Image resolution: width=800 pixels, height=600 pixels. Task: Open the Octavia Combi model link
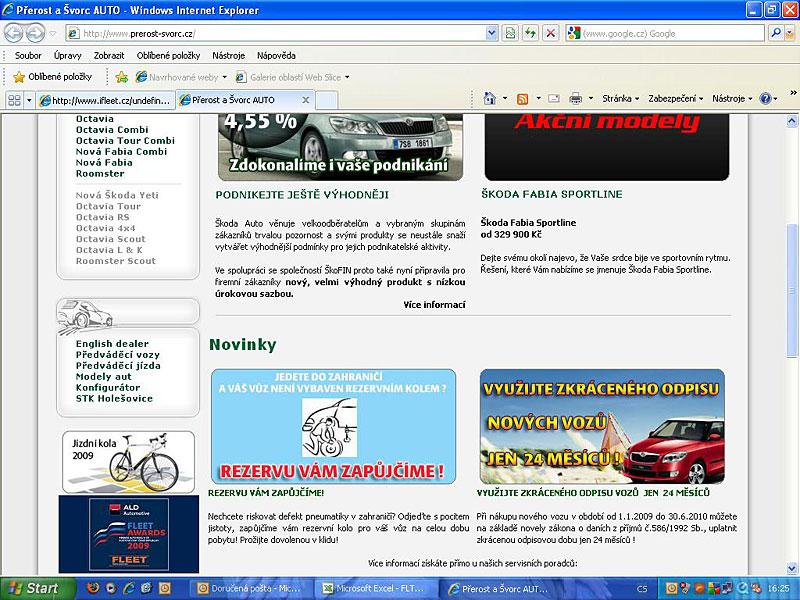112,130
